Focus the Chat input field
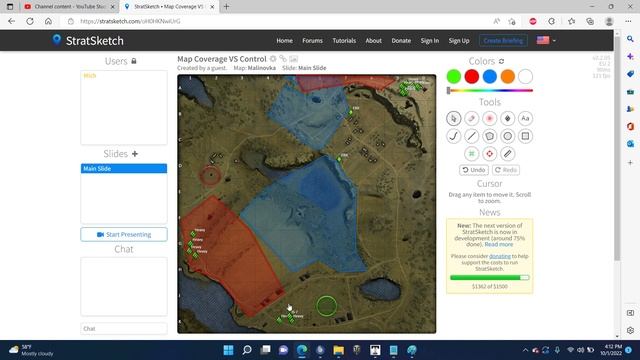 124,329
